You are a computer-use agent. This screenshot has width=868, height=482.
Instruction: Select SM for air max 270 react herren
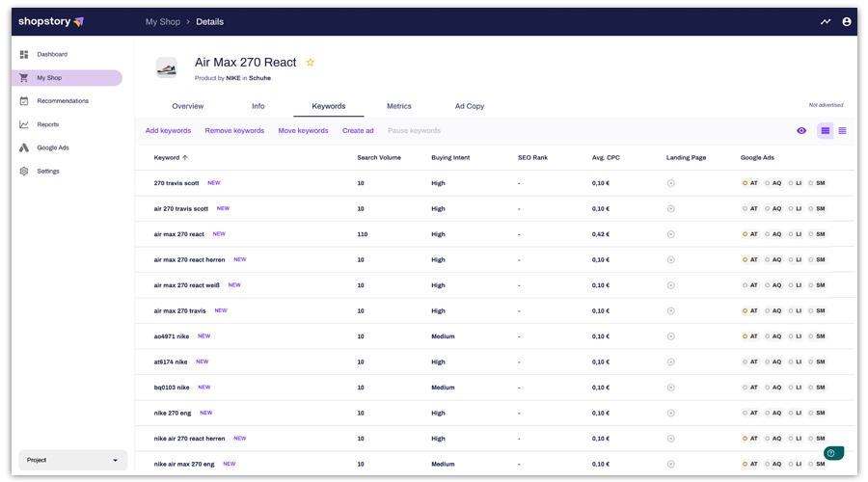[817, 259]
